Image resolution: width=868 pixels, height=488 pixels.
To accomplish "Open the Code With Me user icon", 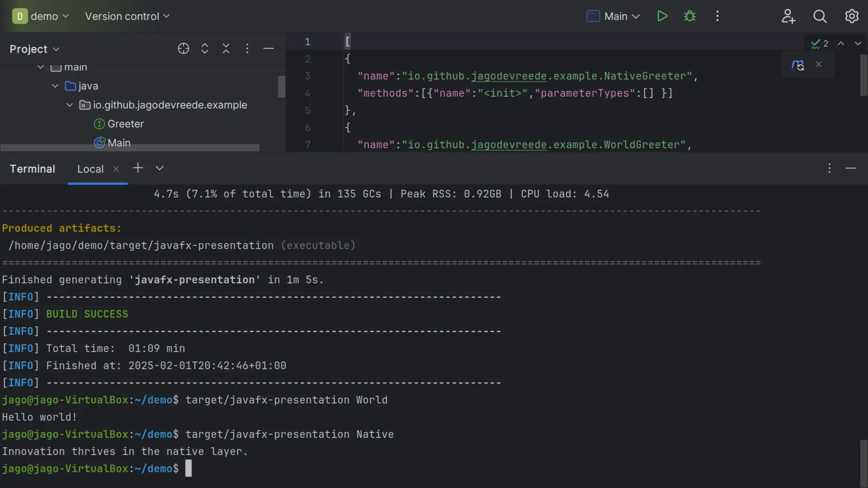I will (788, 16).
